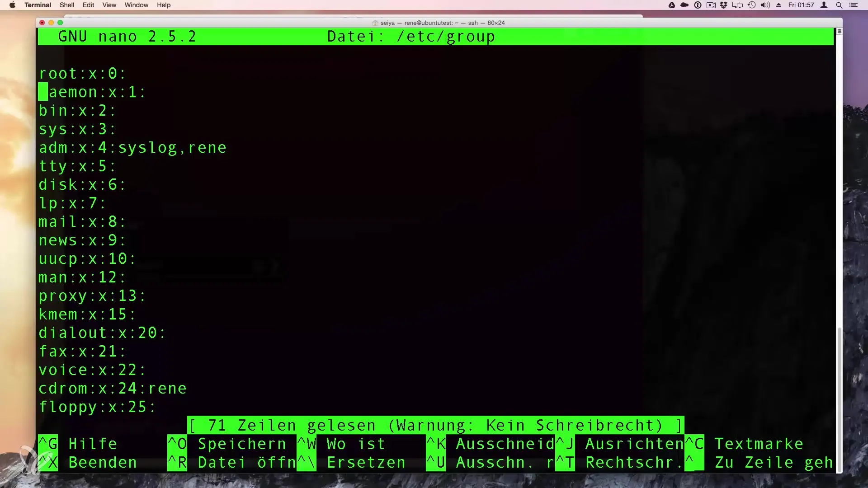Viewport: 868px width, 488px height.
Task: Open the Shell menu
Action: tap(67, 5)
